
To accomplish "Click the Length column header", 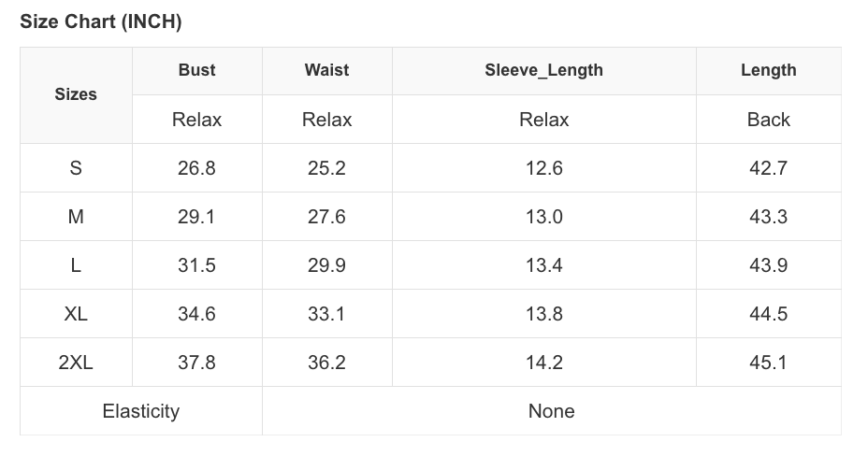I will point(768,70).
